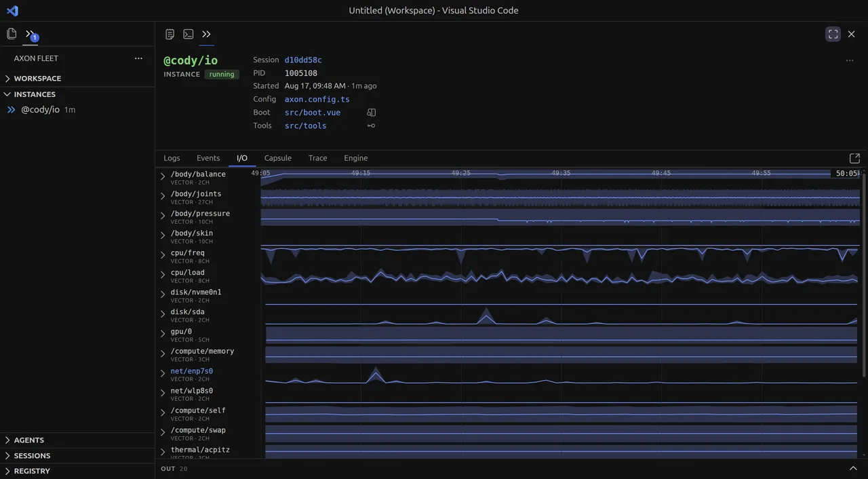The width and height of the screenshot is (868, 479).
Task: Click the net/enp7s0 traffic spike graph
Action: 375,375
